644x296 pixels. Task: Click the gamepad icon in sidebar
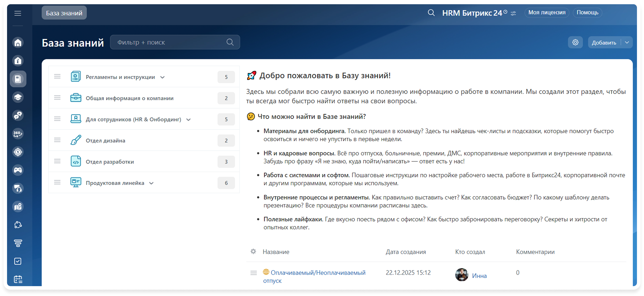pyautogui.click(x=18, y=170)
